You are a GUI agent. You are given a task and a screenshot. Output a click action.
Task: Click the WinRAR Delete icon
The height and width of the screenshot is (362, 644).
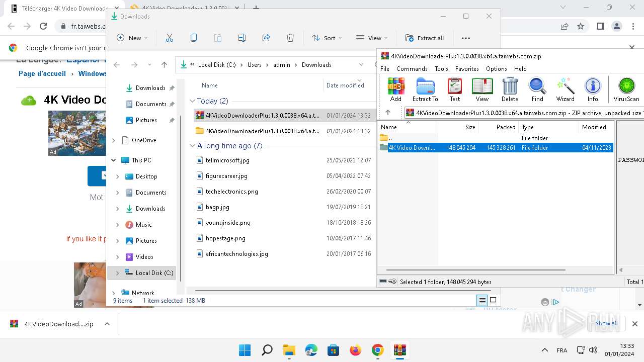(x=510, y=89)
